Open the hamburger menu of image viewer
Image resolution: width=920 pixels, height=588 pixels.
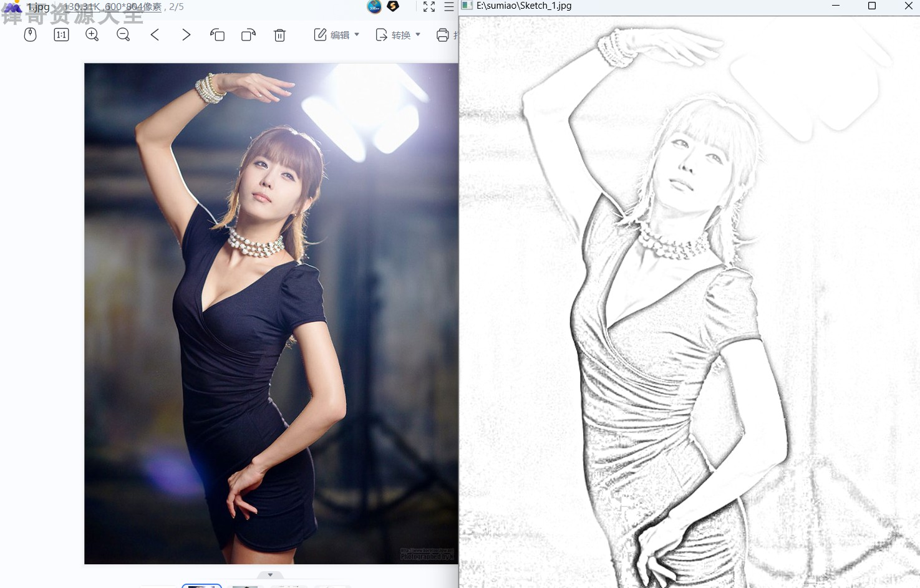tap(449, 7)
